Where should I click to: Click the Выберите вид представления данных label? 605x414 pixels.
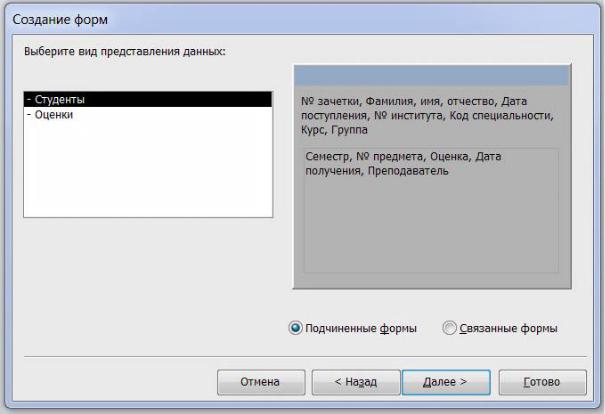tap(125, 51)
